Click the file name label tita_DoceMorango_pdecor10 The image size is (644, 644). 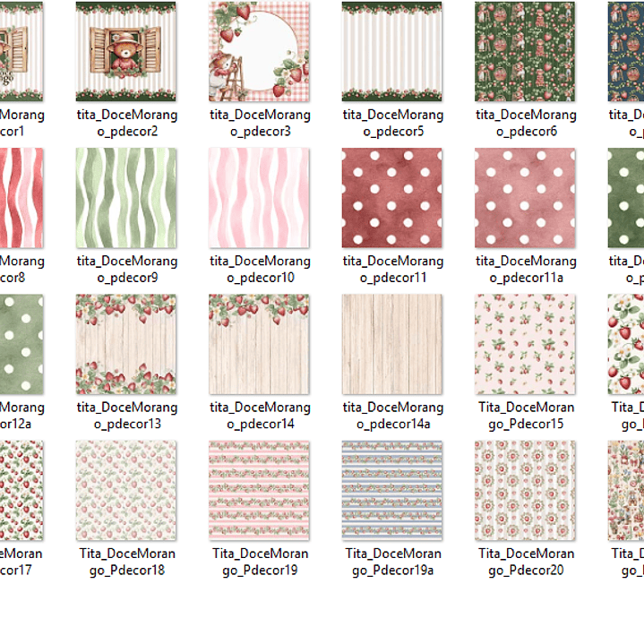(260, 269)
